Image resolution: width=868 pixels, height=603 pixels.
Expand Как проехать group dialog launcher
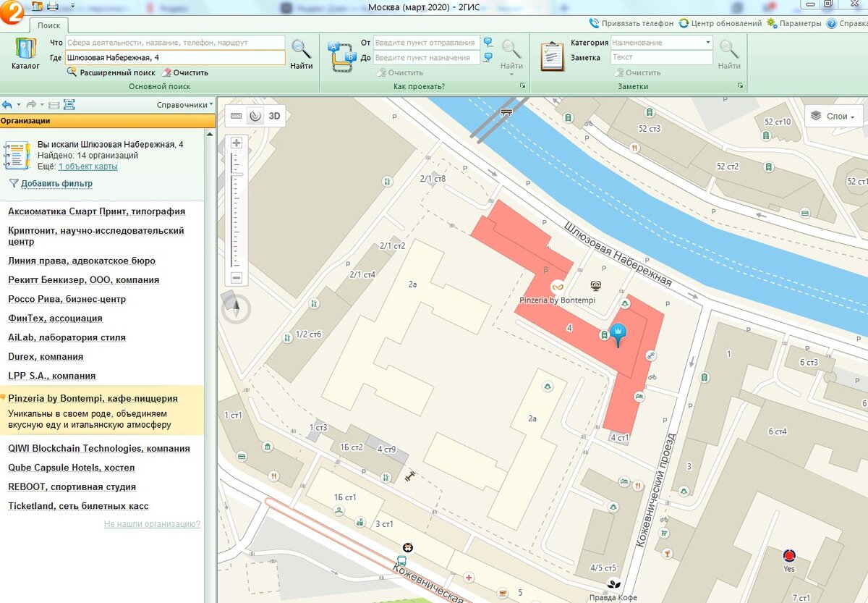522,86
